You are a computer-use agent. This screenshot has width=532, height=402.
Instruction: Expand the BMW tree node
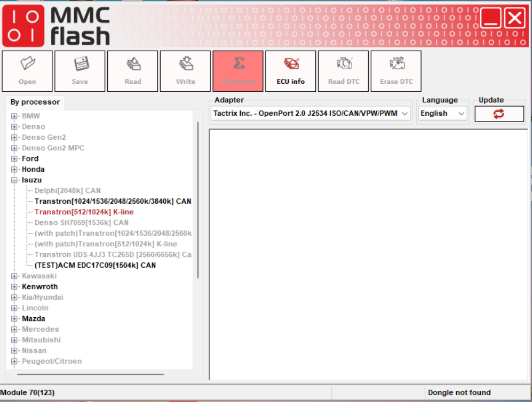(14, 116)
